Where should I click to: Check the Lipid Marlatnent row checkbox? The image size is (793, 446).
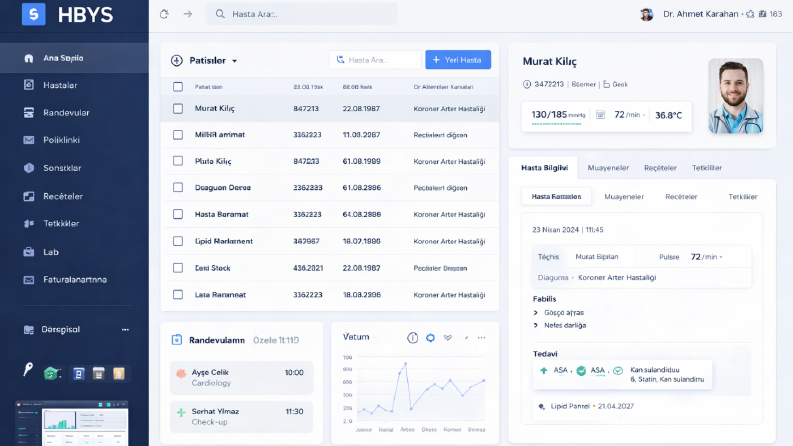click(178, 241)
